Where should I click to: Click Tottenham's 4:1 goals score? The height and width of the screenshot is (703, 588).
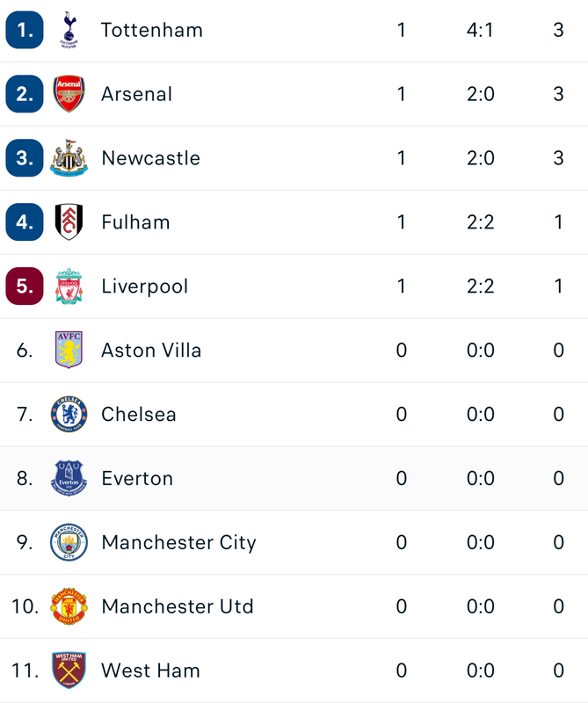click(480, 30)
